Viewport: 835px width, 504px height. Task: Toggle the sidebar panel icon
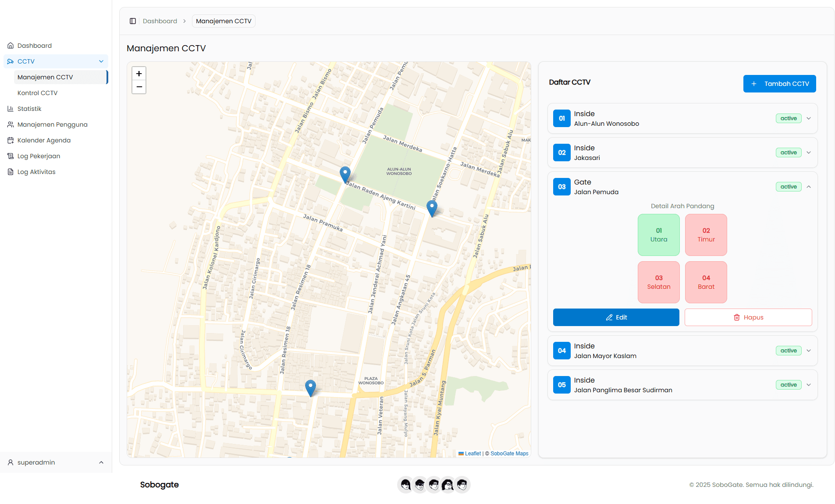[x=133, y=21]
